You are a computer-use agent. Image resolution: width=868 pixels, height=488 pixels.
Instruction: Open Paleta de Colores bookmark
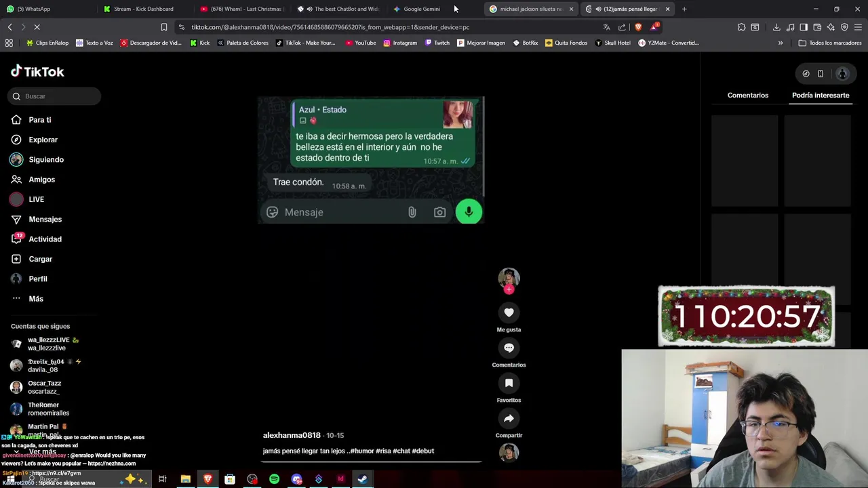pyautogui.click(x=242, y=43)
